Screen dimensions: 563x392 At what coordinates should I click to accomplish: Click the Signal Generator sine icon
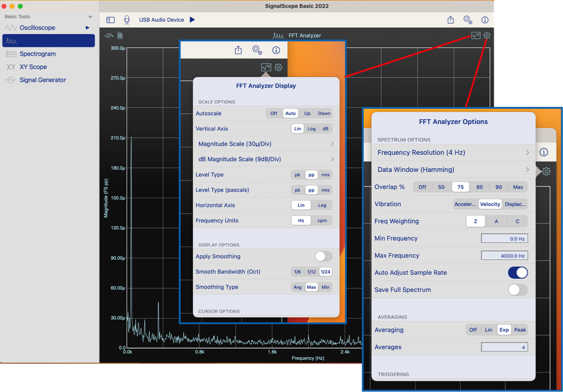click(x=11, y=80)
